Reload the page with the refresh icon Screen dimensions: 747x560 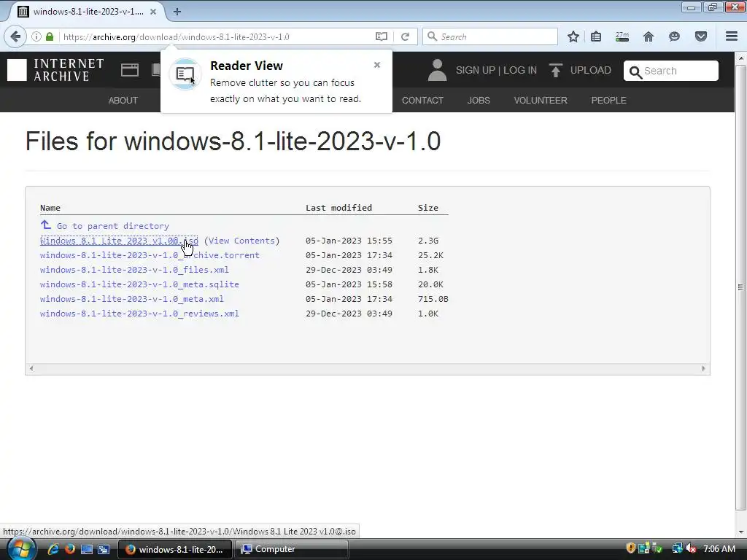(405, 36)
